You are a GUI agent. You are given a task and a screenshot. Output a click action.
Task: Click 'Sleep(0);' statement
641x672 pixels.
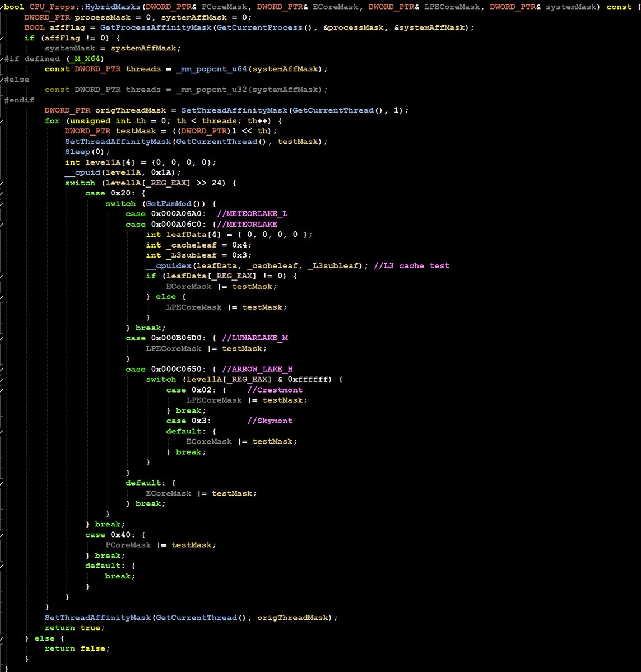tap(87, 152)
